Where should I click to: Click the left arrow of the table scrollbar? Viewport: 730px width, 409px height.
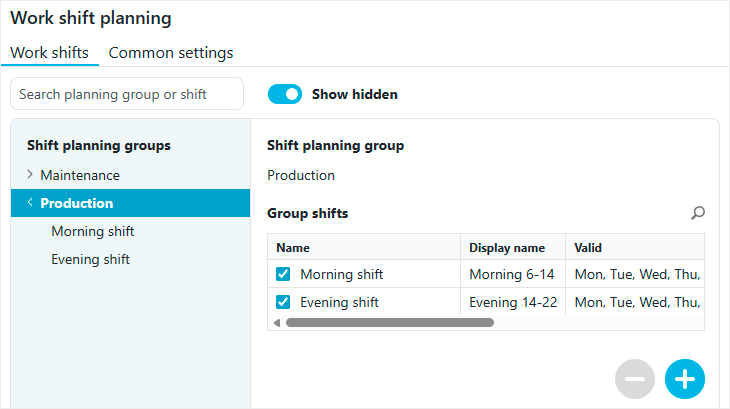click(x=276, y=323)
